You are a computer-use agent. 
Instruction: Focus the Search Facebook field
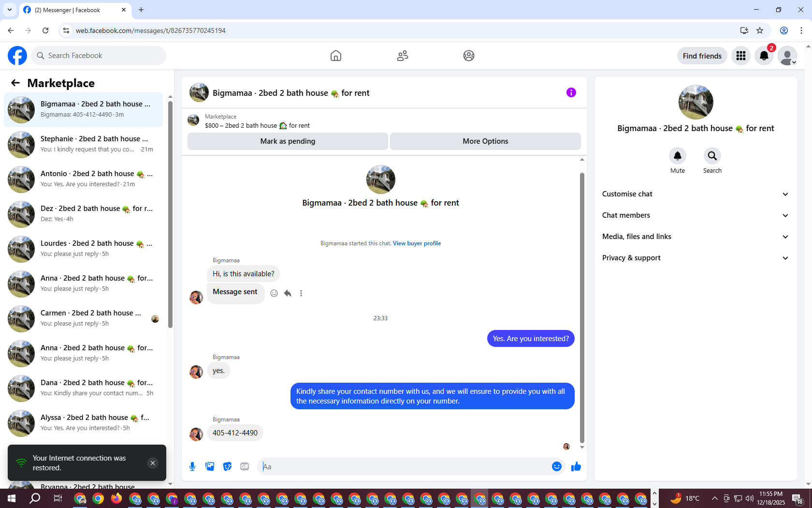99,56
